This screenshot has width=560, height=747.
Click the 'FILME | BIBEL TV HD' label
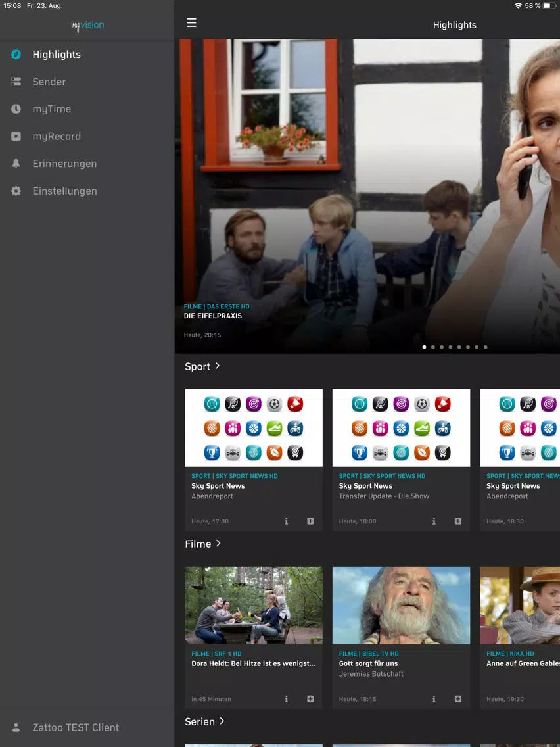click(x=369, y=654)
